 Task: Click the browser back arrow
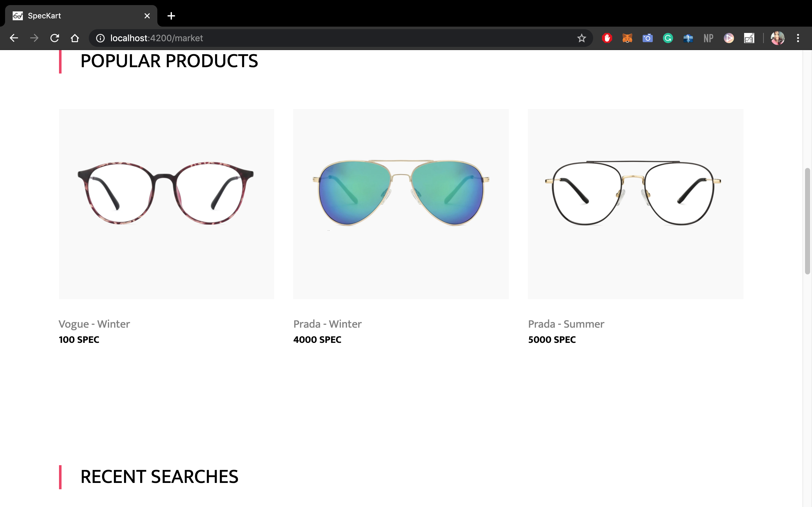click(14, 38)
